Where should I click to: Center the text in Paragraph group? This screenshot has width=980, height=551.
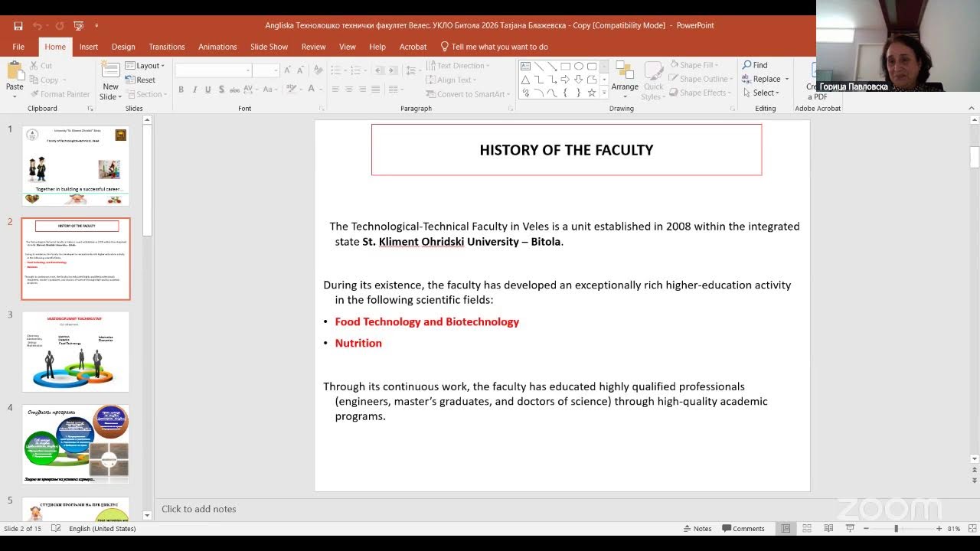click(x=348, y=90)
